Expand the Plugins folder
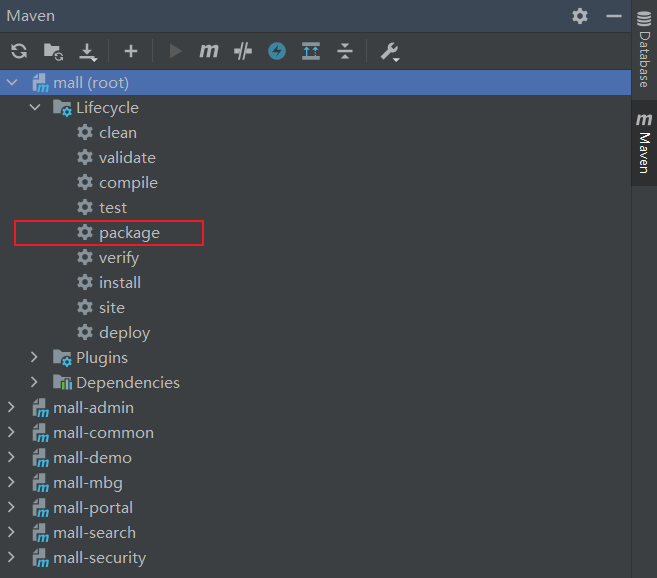Image resolution: width=657 pixels, height=578 pixels. point(34,358)
